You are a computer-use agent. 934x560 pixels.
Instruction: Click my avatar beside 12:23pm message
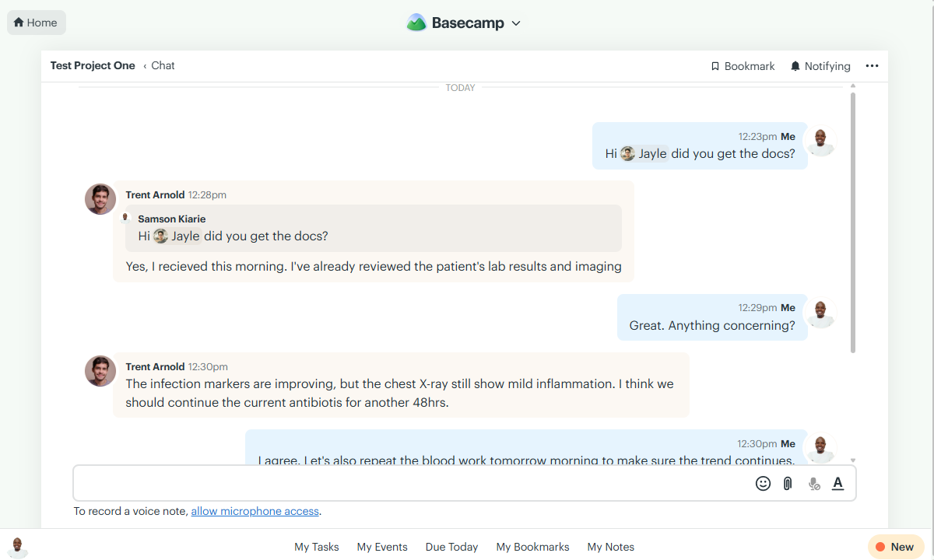point(820,141)
